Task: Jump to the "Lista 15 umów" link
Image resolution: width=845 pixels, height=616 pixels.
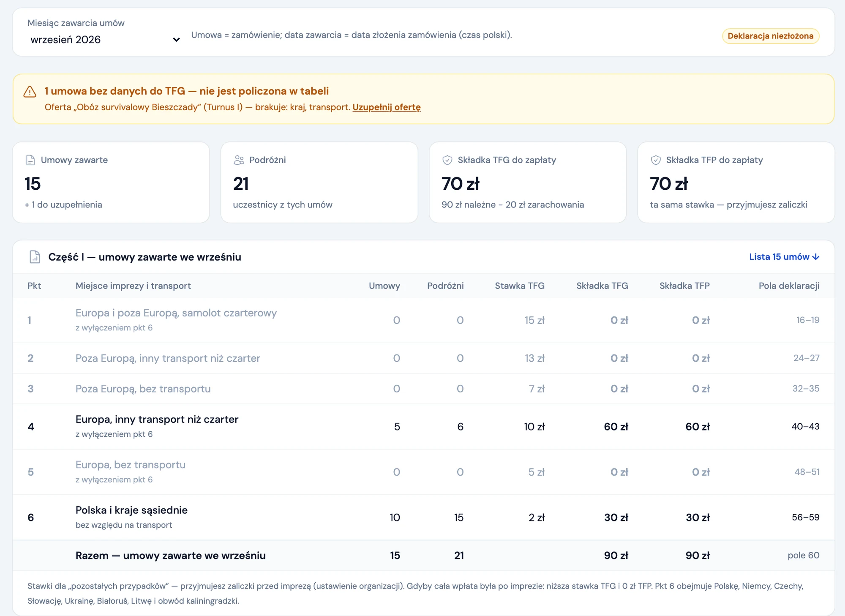Action: point(784,257)
